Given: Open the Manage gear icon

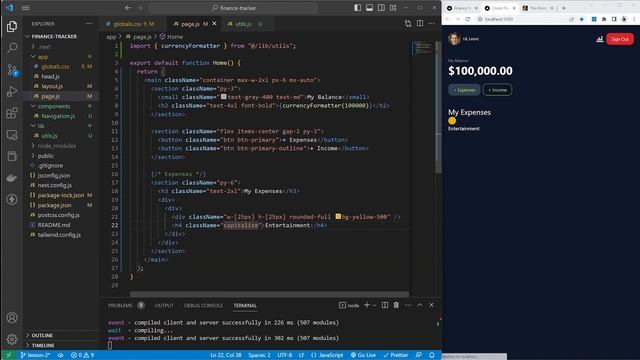Looking at the screenshot, I should pos(12,339).
